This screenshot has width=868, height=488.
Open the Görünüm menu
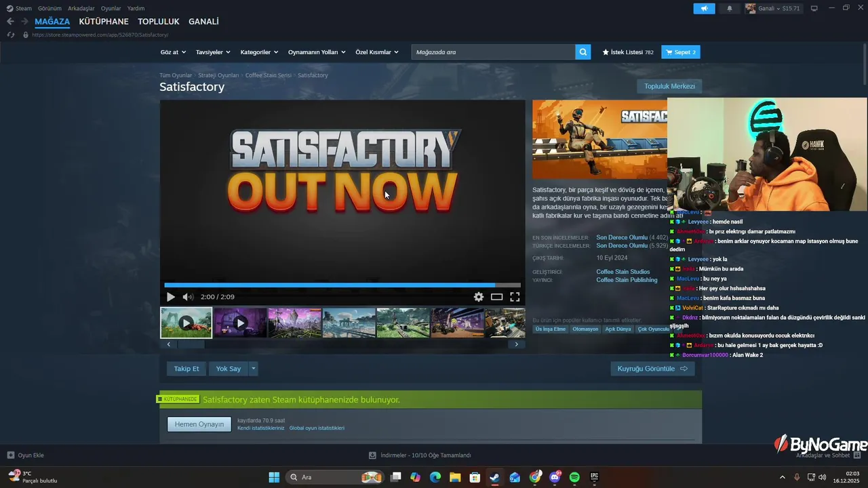pyautogui.click(x=50, y=8)
